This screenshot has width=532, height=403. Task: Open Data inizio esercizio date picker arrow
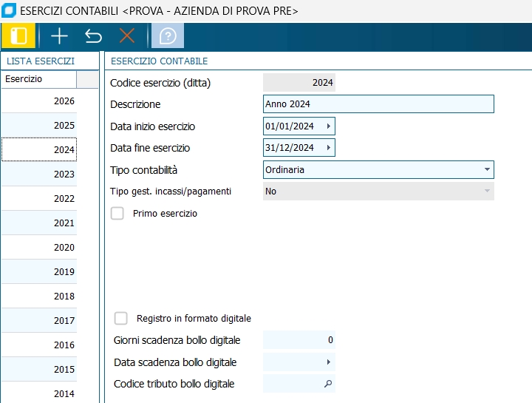pyautogui.click(x=328, y=126)
